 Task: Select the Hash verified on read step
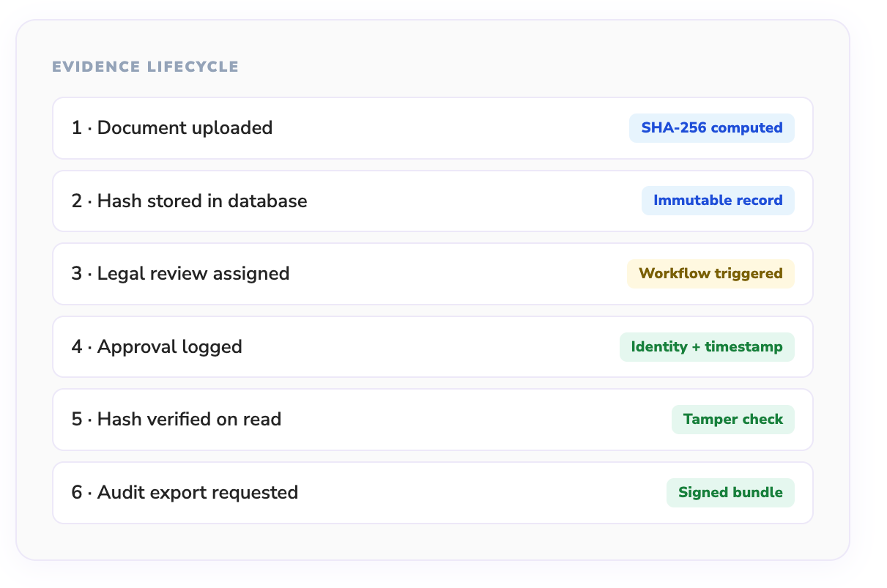click(189, 420)
